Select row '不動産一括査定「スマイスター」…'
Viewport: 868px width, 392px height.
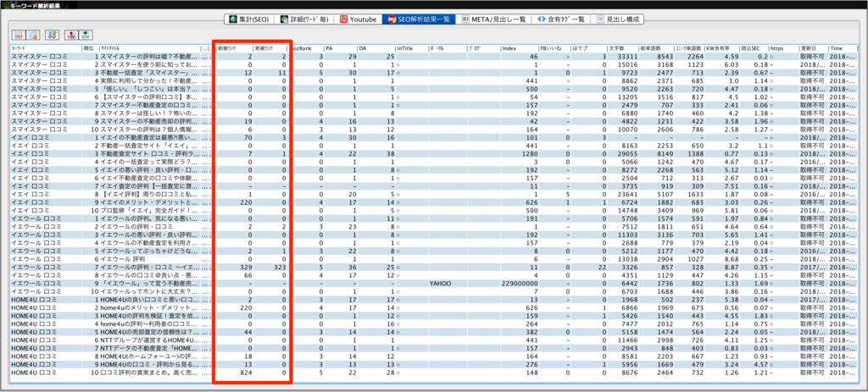(433, 73)
